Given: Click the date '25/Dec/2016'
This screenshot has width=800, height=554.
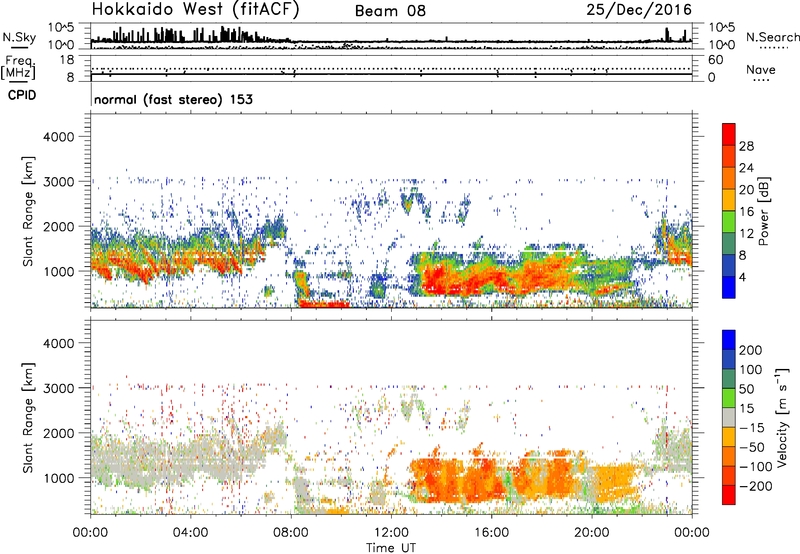Looking at the screenshot, I should coord(639,10).
